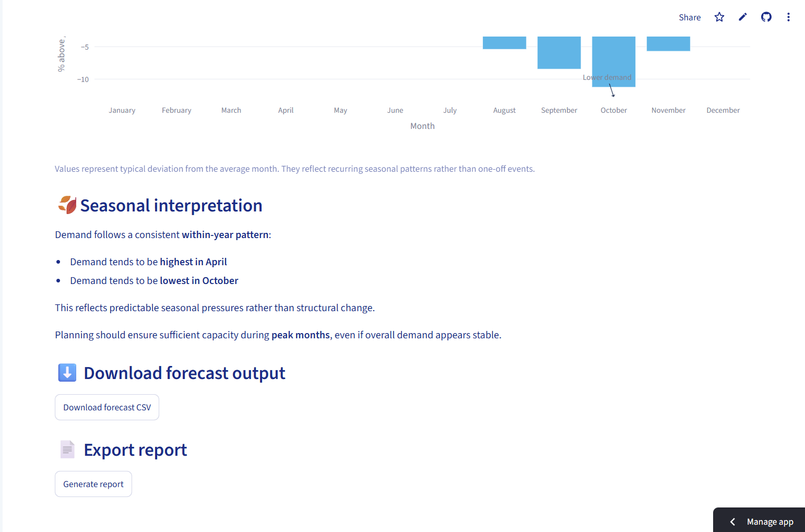Open the Manage app panel
Image resolution: width=805 pixels, height=532 pixels.
click(x=759, y=520)
